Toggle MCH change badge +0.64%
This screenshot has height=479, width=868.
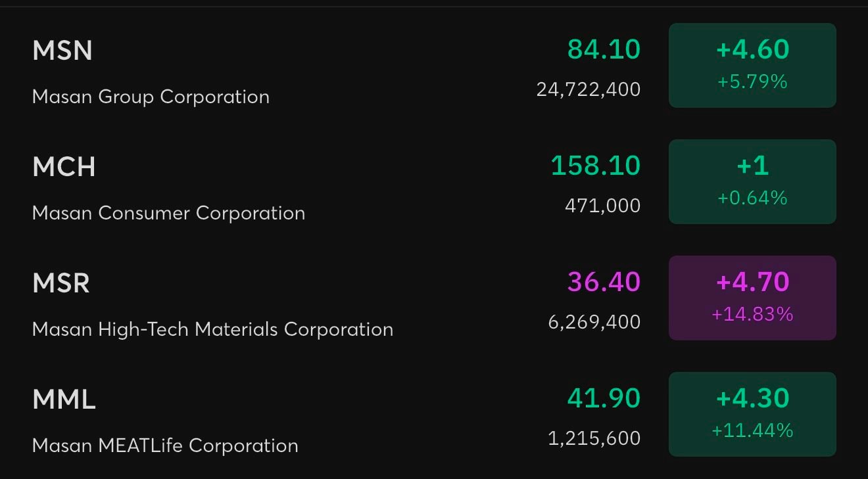pyautogui.click(x=752, y=181)
